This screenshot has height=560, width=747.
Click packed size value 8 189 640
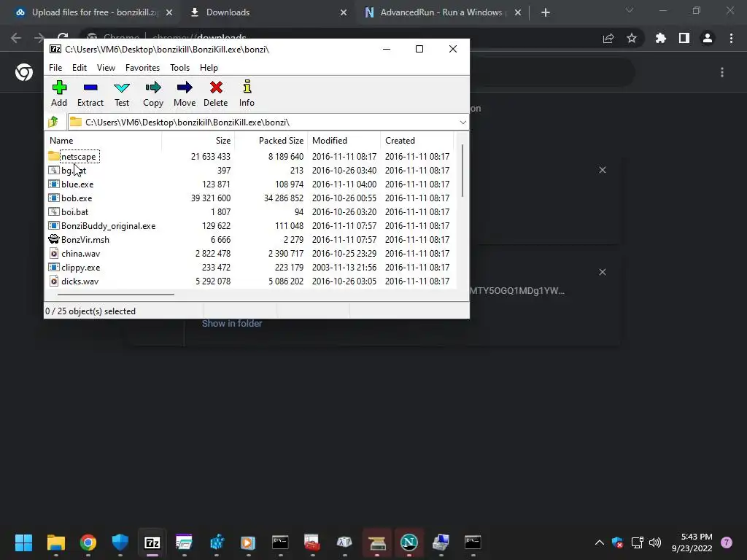[x=286, y=156]
